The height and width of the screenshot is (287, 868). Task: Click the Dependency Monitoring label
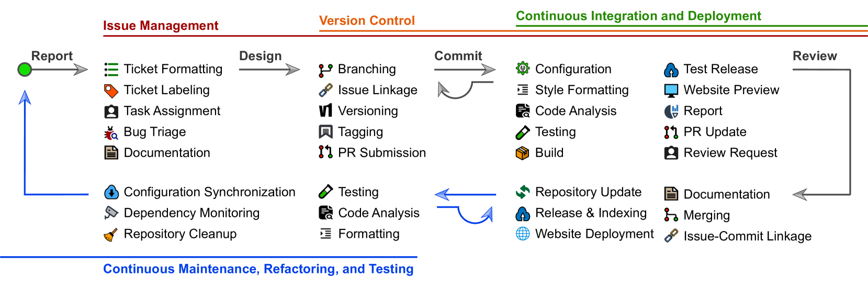(191, 213)
